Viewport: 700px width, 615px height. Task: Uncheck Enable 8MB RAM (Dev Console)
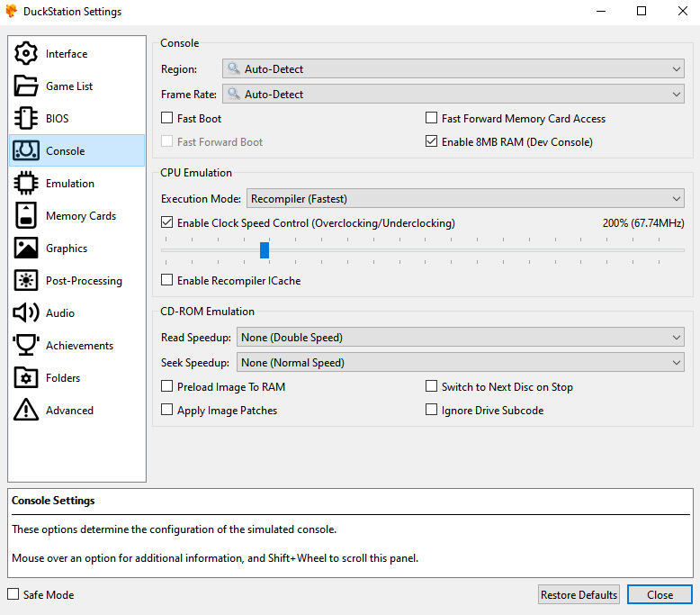coord(431,141)
